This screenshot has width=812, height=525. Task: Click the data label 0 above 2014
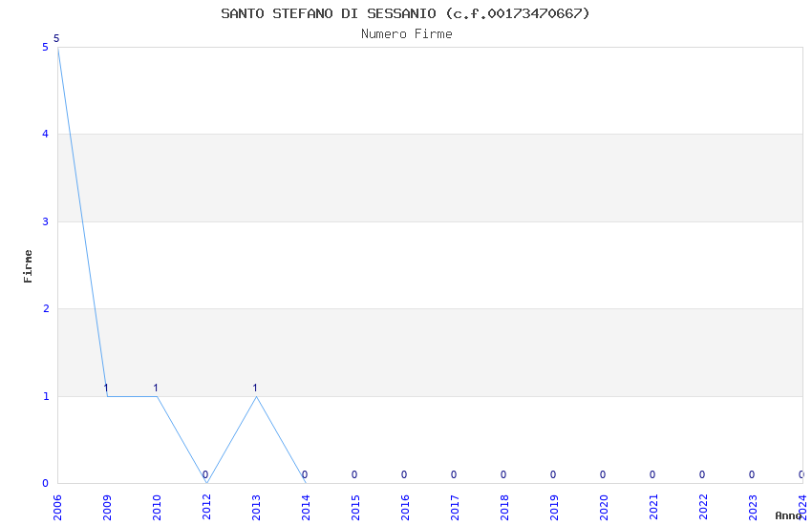click(x=305, y=474)
